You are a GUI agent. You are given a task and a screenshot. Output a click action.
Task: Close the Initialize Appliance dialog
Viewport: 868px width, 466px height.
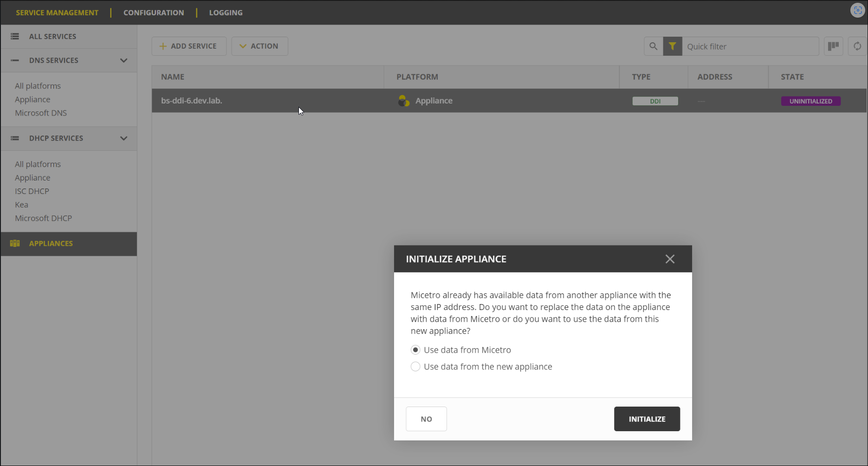point(669,259)
